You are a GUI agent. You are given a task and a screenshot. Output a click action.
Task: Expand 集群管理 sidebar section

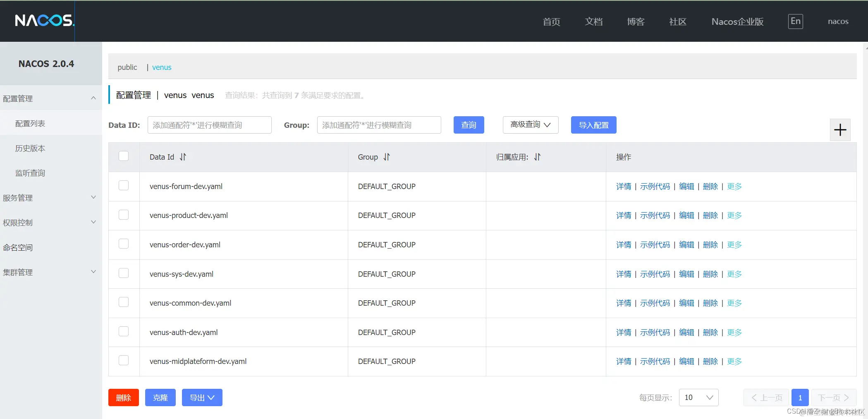coord(51,272)
